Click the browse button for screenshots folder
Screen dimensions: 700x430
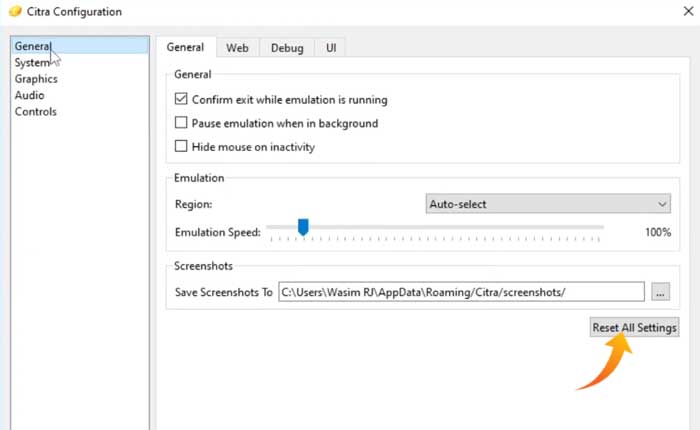tap(660, 292)
